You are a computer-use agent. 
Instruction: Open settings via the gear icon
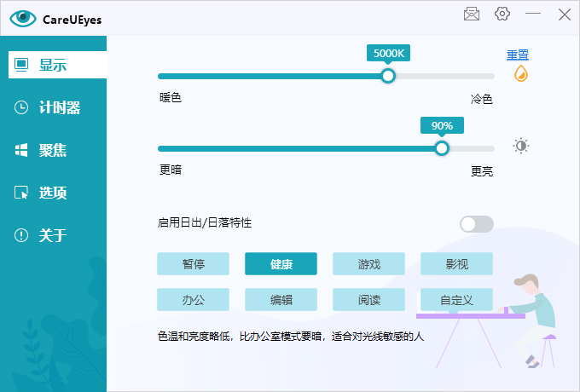pos(502,14)
